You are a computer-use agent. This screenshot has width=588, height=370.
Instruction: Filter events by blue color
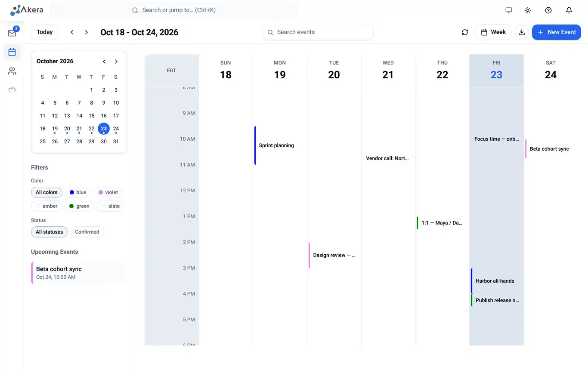tap(78, 192)
